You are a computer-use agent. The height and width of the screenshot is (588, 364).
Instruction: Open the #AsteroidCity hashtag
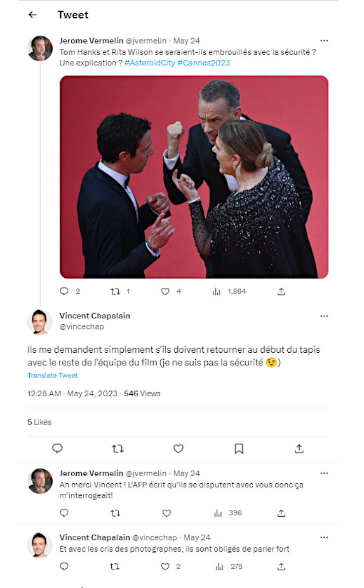click(150, 63)
